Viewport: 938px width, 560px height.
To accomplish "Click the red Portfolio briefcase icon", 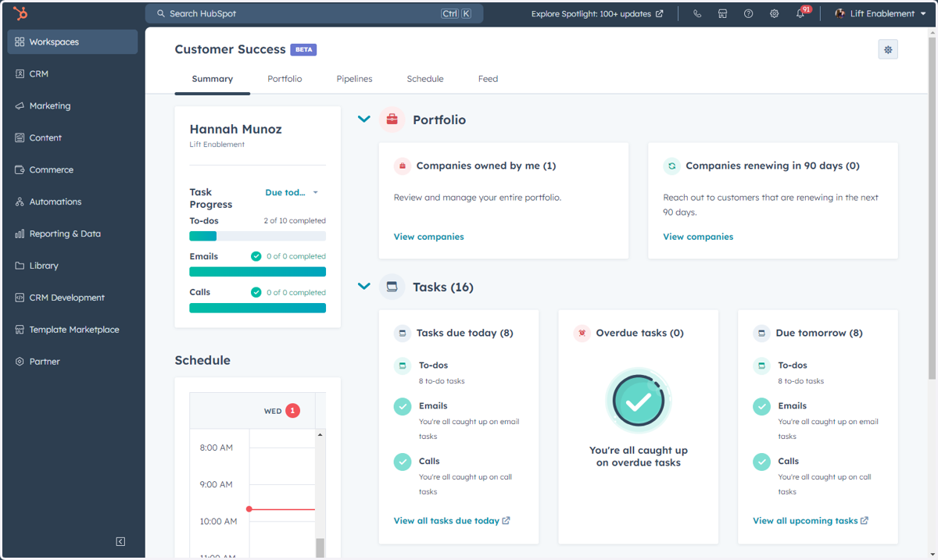I will [x=392, y=119].
